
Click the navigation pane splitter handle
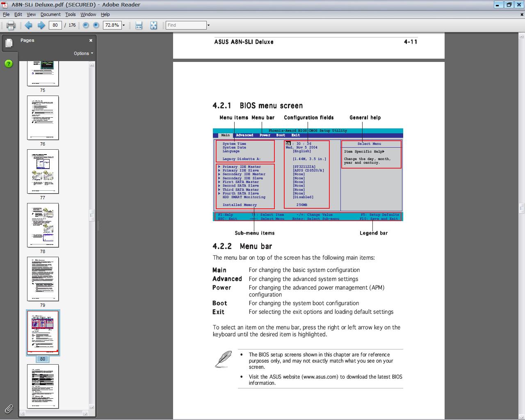98,226
